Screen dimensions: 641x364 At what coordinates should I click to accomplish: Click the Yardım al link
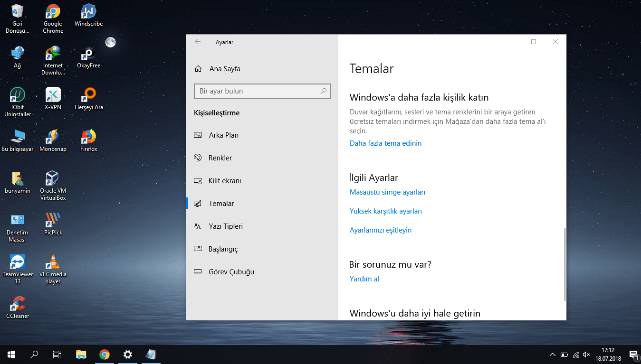[364, 279]
